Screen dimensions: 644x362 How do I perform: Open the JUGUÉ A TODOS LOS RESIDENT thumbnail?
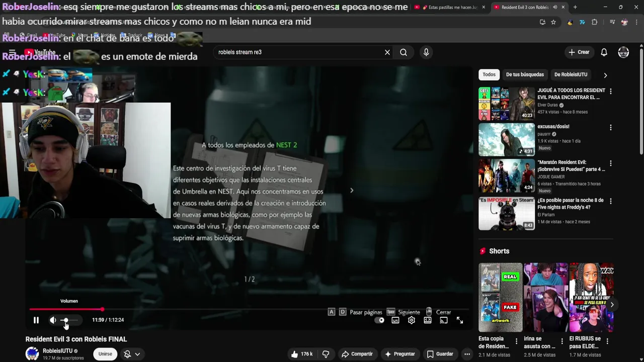tap(507, 104)
